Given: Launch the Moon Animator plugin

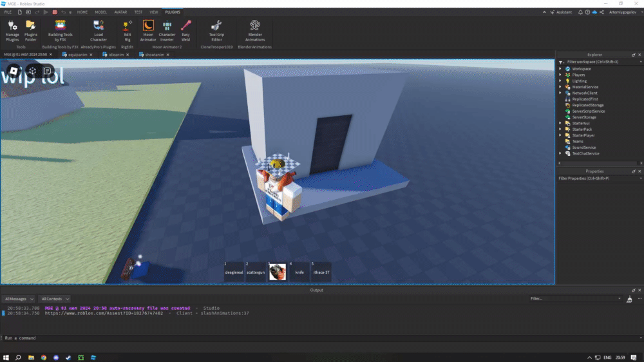Looking at the screenshot, I should (x=148, y=31).
